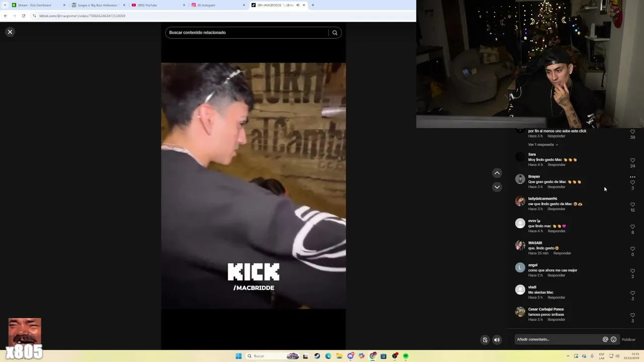Like ladydelcarmen96's comment

tap(632, 205)
